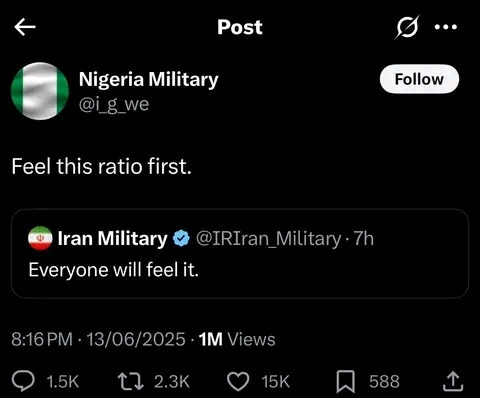
Task: Tap the reply speech bubble icon
Action: [x=23, y=381]
